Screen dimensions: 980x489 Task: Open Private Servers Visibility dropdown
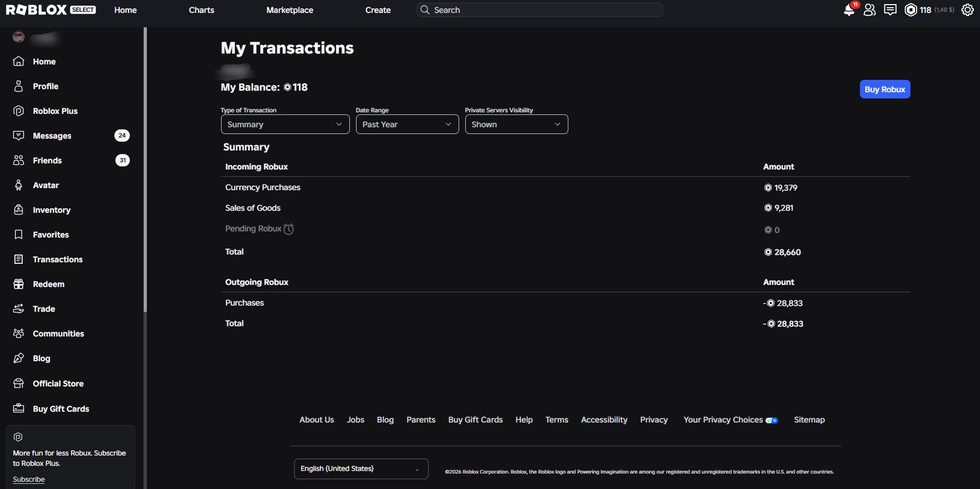(x=516, y=124)
